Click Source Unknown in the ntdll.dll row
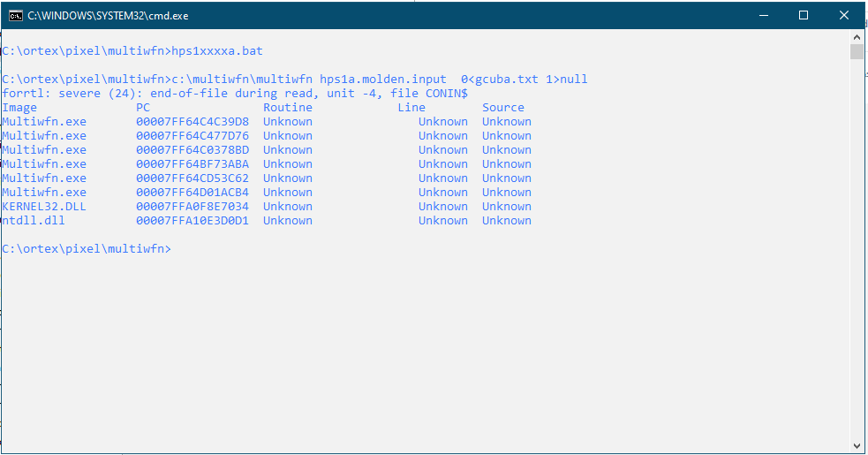 507,221
